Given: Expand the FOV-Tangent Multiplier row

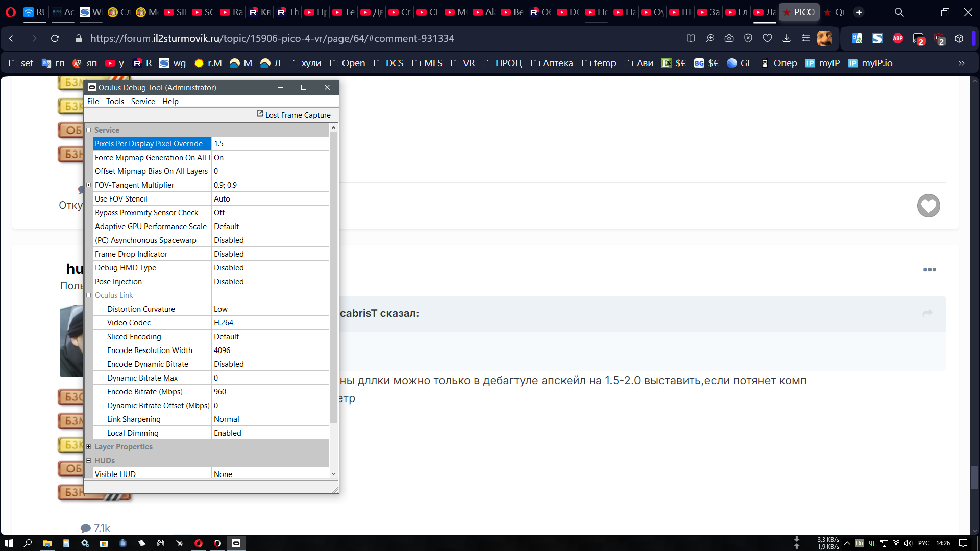Looking at the screenshot, I should coord(88,185).
